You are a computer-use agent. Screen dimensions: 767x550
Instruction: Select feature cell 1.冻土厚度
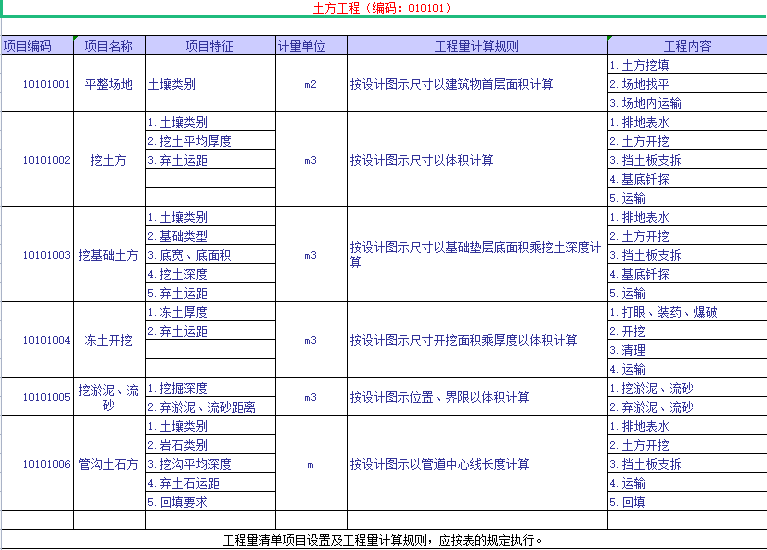210,312
